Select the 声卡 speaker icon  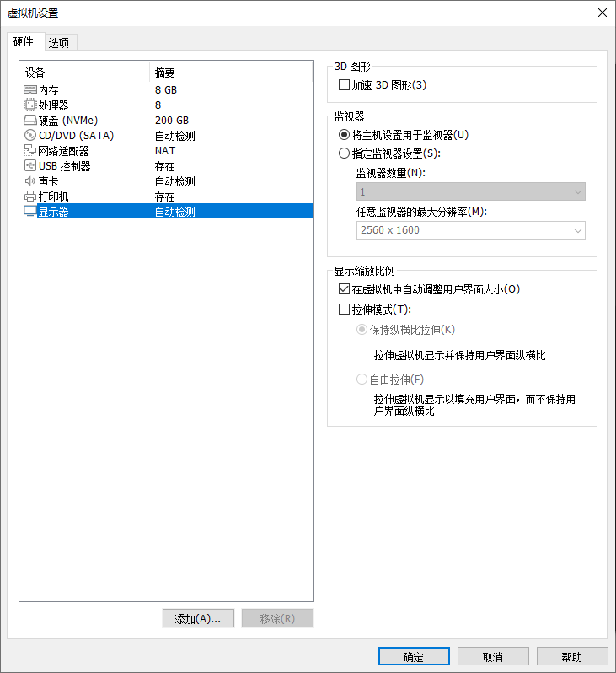(x=30, y=181)
